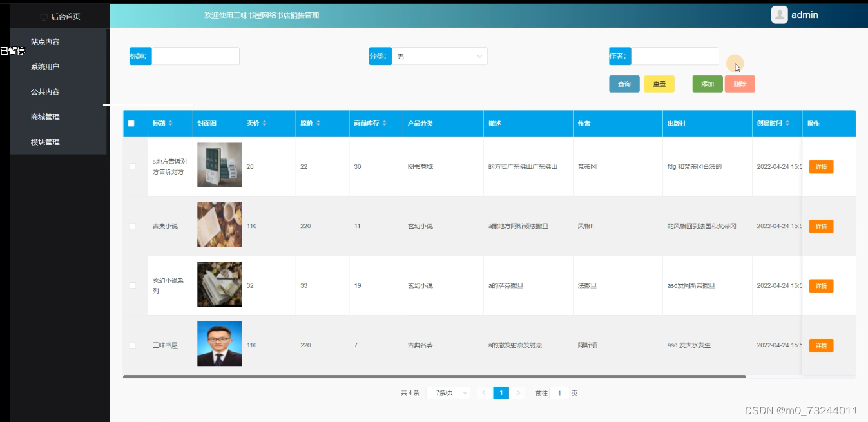
Task: Click the 图书商城 category cell
Action: tap(420, 167)
